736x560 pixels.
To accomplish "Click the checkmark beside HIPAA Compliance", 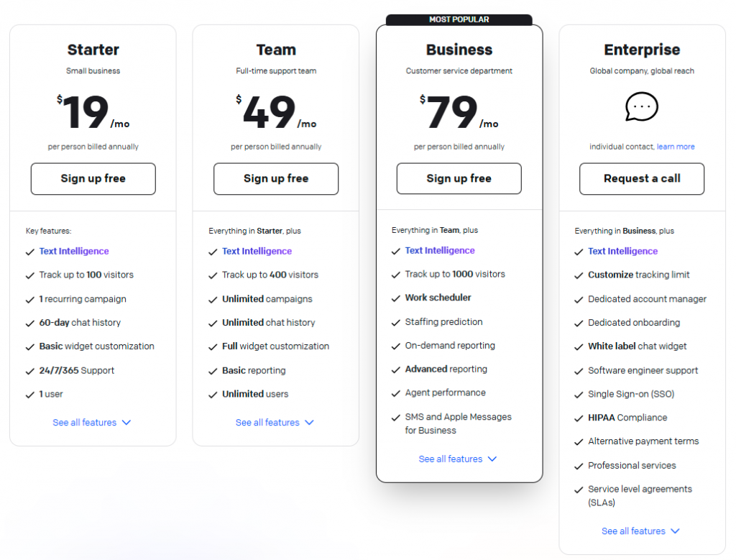I will pos(578,418).
